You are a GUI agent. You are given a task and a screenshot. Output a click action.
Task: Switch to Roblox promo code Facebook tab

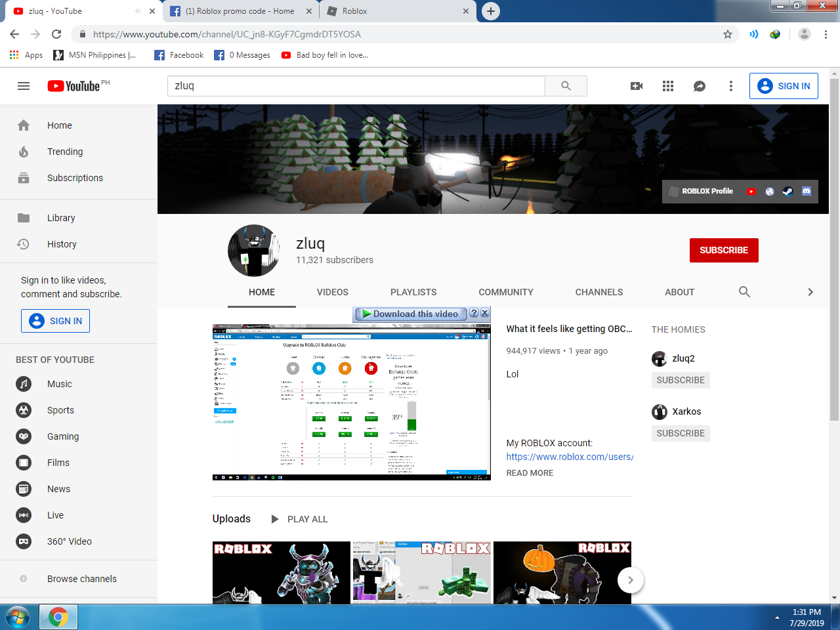[241, 11]
